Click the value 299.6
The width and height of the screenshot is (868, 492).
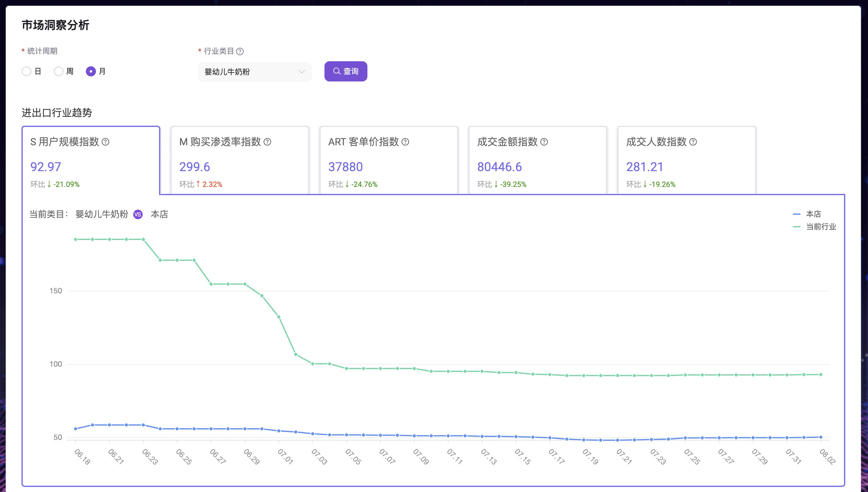[x=194, y=167]
